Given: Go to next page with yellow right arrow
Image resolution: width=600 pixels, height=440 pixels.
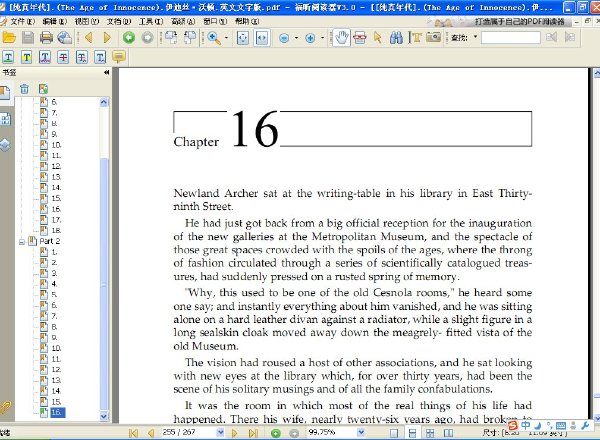Looking at the screenshot, I should (107, 37).
